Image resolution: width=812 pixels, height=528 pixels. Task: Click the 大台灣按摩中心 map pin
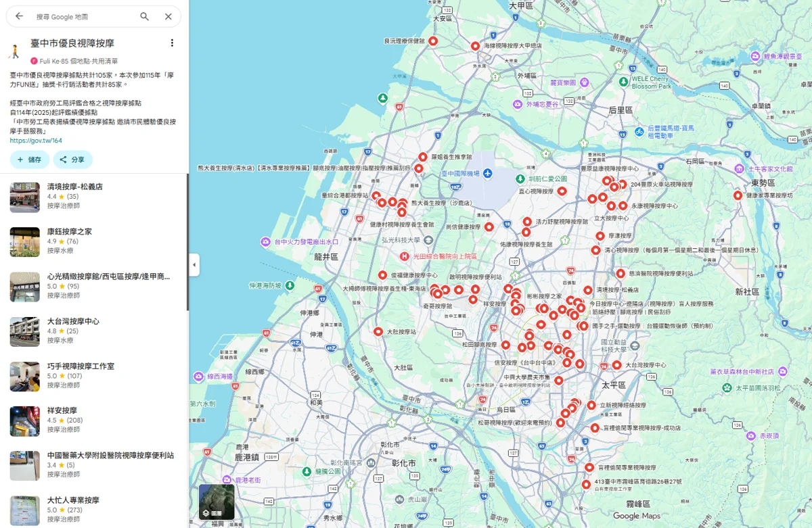click(x=616, y=365)
